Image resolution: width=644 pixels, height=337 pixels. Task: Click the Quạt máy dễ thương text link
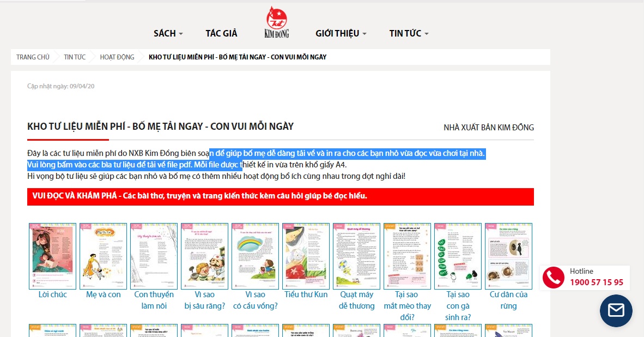pos(356,300)
